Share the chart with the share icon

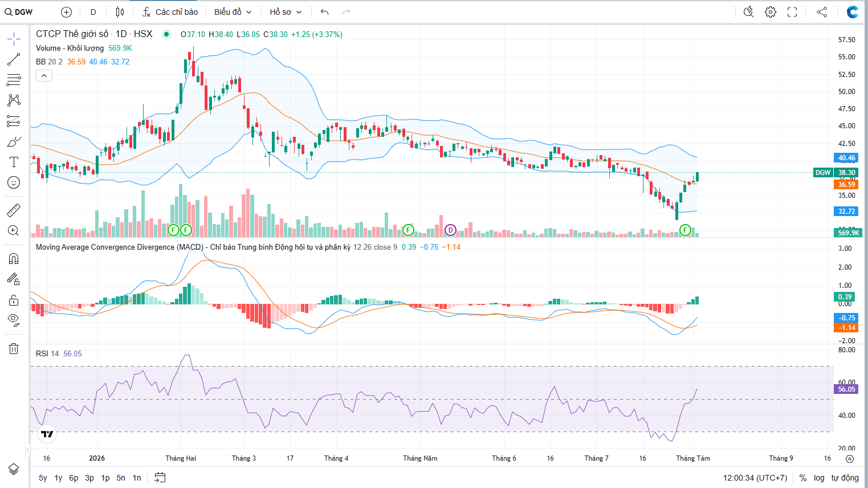click(822, 12)
